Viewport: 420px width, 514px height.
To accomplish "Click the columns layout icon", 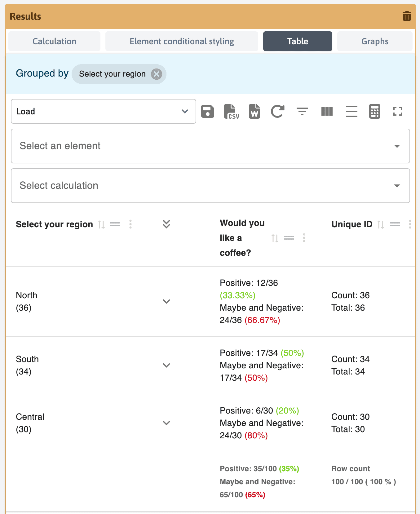I will pos(327,111).
